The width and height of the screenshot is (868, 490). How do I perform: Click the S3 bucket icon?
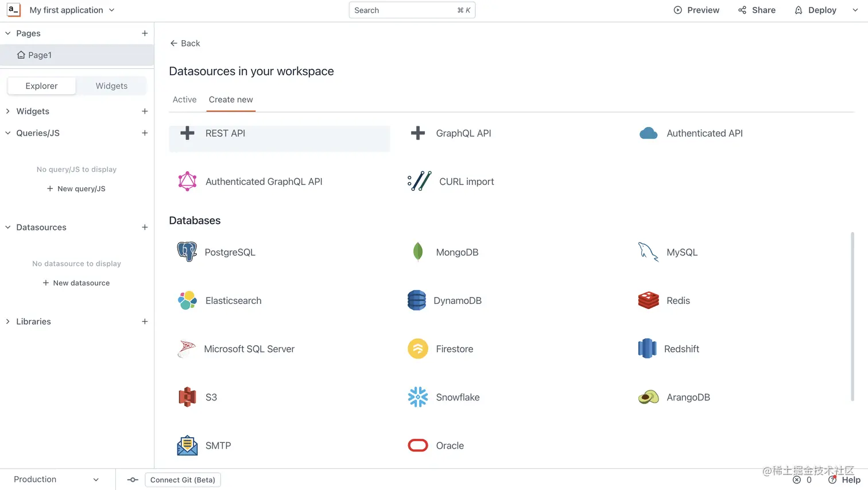coord(187,397)
